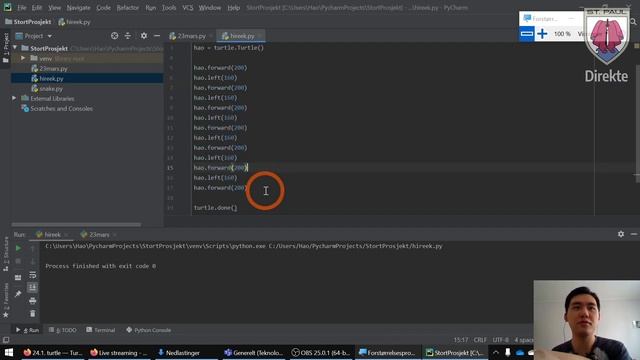Screen dimensions: 640x360
Task: Toggle scroll to end icon in Run panel
Action: [33, 288]
